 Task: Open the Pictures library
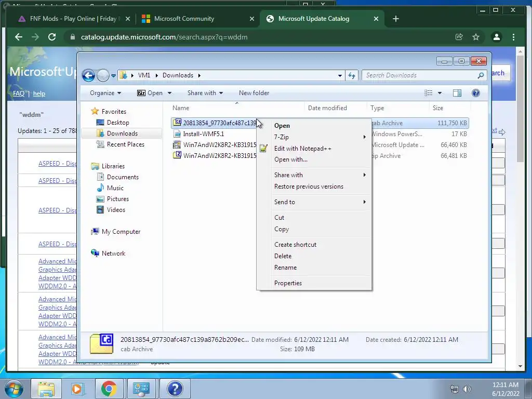pyautogui.click(x=118, y=199)
